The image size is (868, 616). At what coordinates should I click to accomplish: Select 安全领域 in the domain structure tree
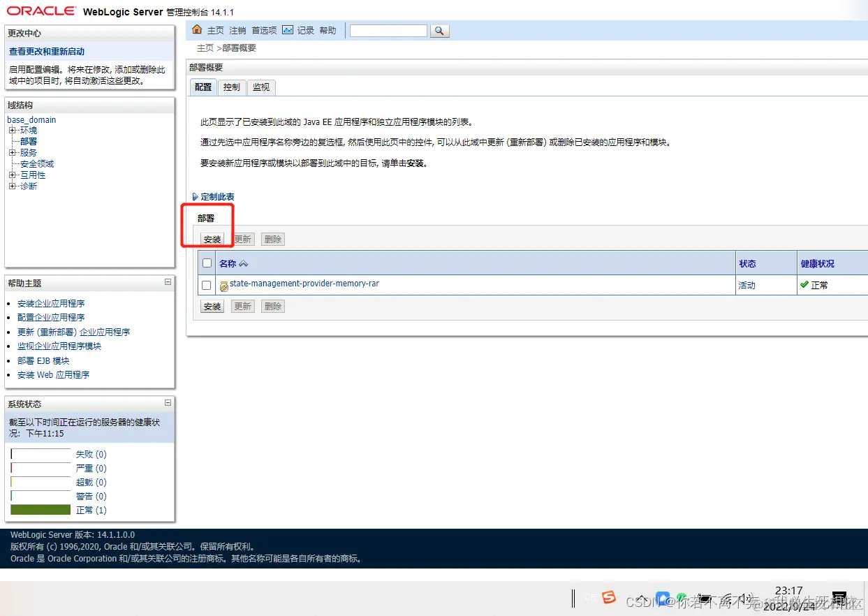37,164
